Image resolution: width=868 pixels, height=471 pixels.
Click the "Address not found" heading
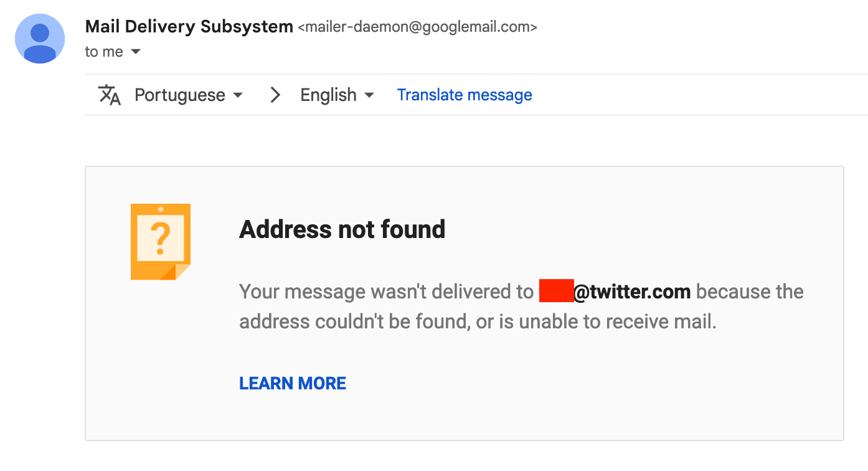tap(342, 229)
